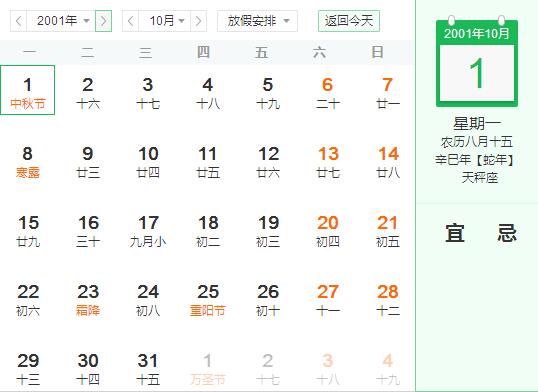The image size is (538, 392).
Task: Select Sunday October 28 十二
Action: pyautogui.click(x=388, y=300)
